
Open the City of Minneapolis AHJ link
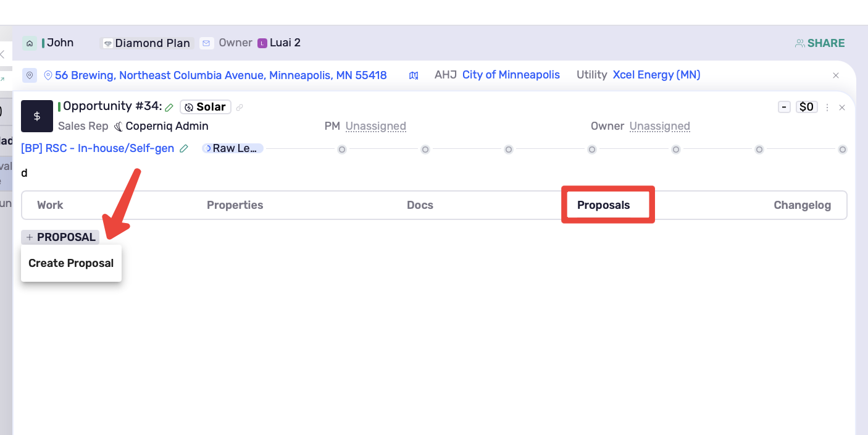[x=511, y=75]
